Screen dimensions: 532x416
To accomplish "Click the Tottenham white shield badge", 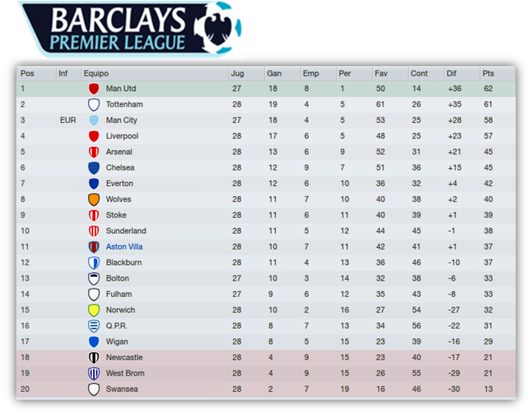I will point(94,105).
